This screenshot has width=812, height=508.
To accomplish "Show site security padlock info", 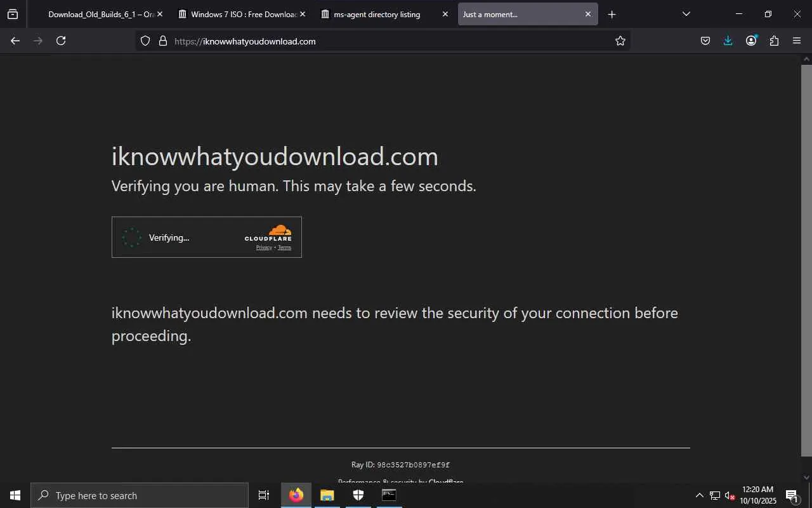I will tap(163, 41).
